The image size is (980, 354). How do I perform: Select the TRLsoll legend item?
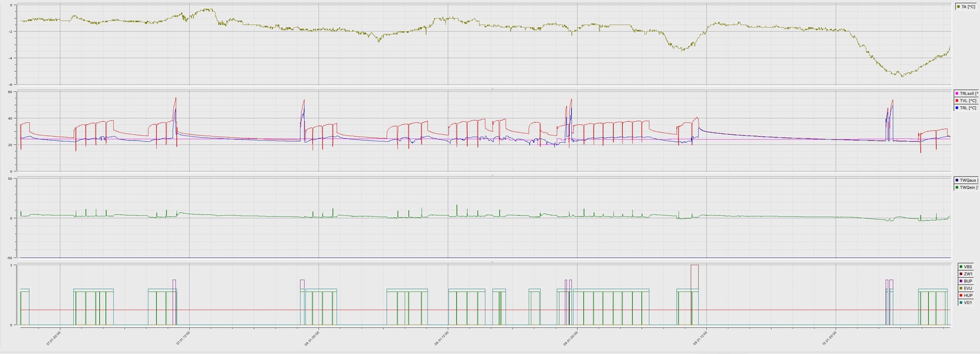coord(968,93)
